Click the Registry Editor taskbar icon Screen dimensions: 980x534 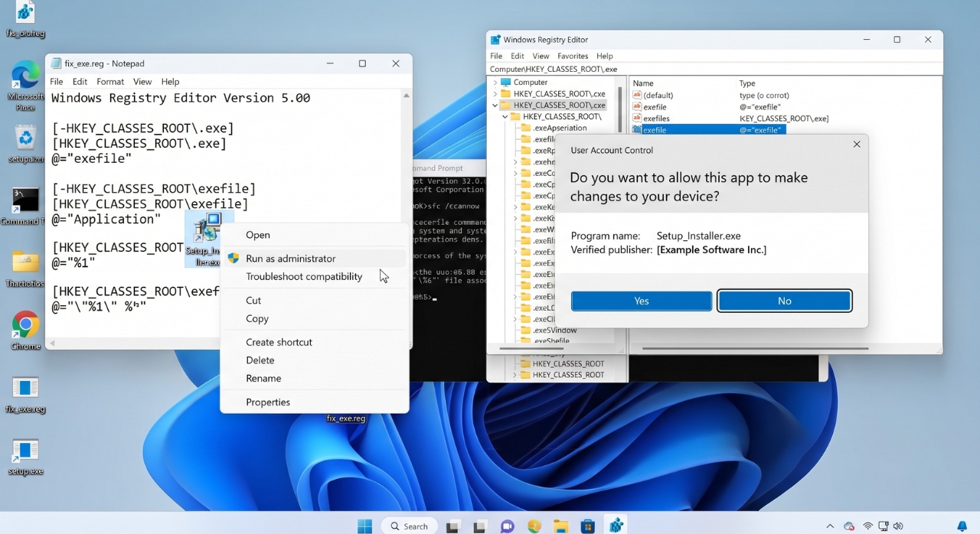(x=616, y=525)
